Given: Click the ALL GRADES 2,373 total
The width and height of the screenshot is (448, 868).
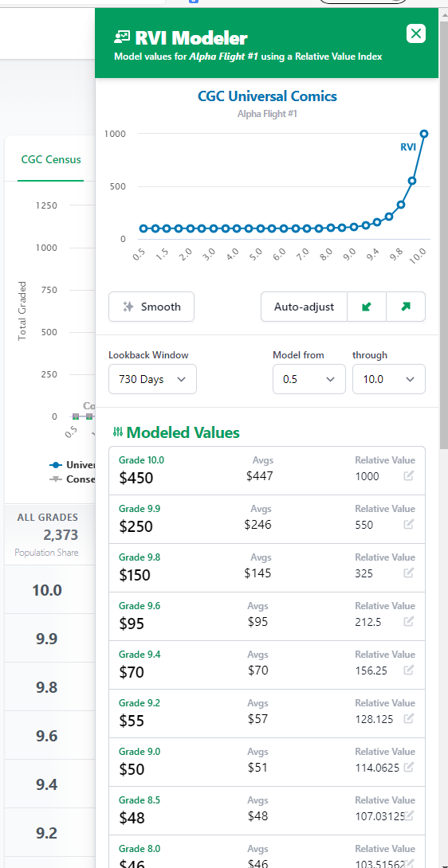Looking at the screenshot, I should pos(61,535).
